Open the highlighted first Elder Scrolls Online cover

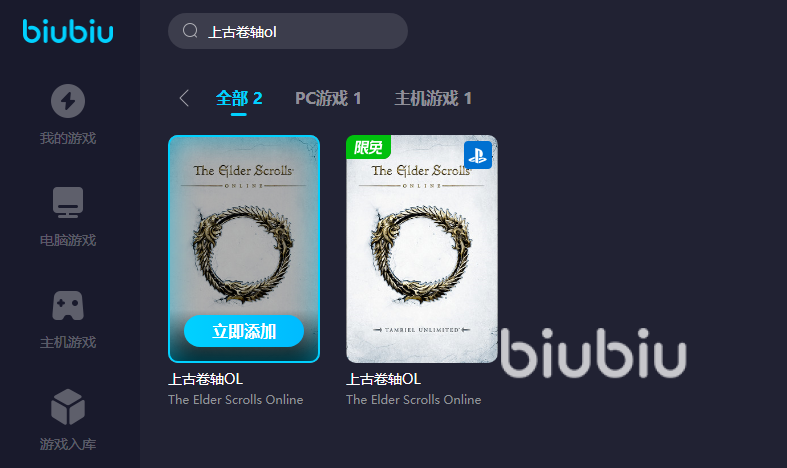click(244, 249)
